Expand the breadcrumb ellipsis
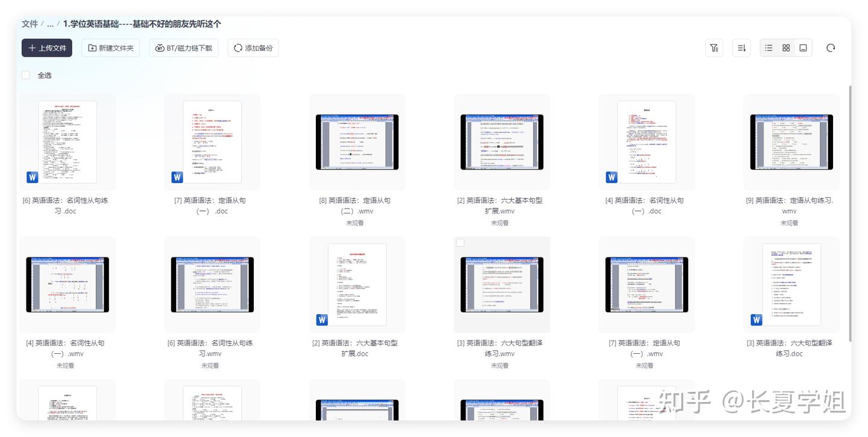This screenshot has height=437, width=868. (50, 24)
